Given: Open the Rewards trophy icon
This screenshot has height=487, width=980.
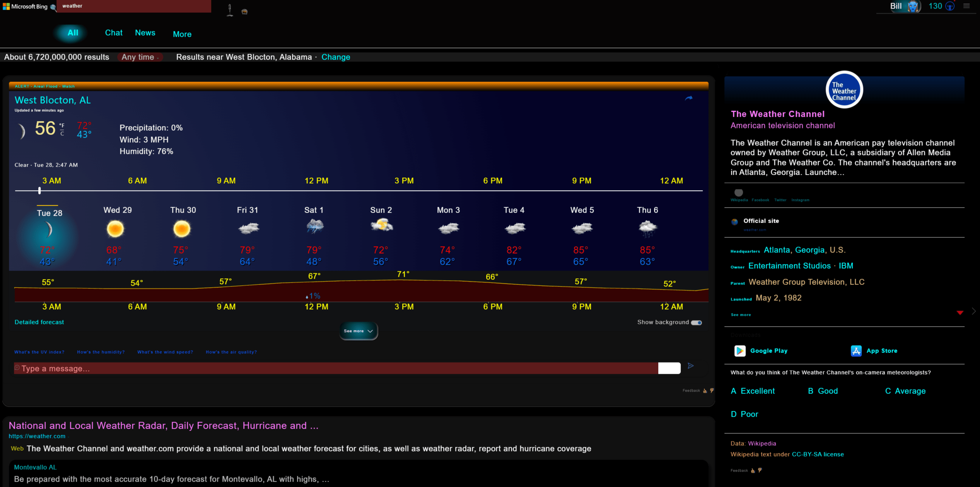Looking at the screenshot, I should click(950, 6).
